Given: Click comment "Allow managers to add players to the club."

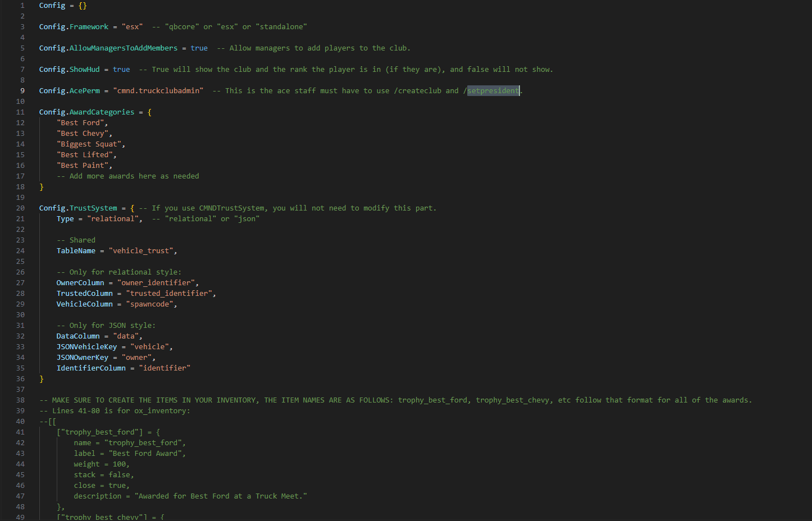Looking at the screenshot, I should (320, 48).
